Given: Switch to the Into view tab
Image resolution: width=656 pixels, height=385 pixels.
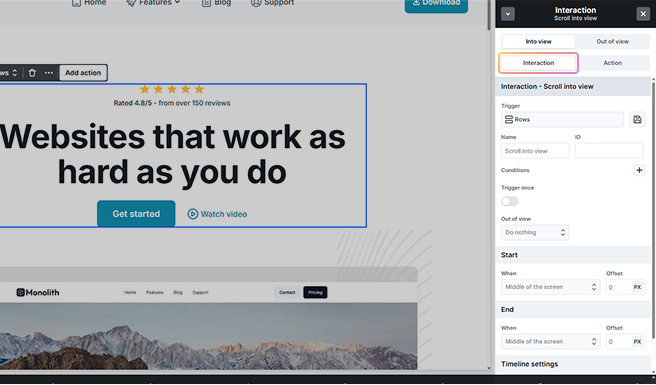Looking at the screenshot, I should [538, 41].
